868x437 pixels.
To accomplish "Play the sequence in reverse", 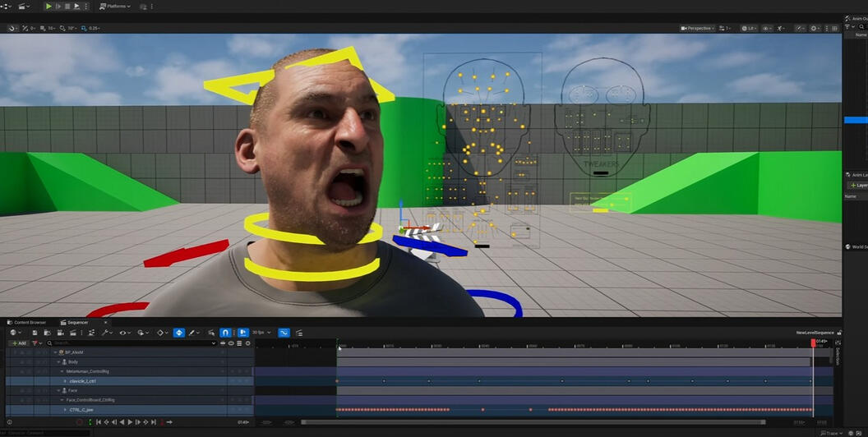I will 122,422.
